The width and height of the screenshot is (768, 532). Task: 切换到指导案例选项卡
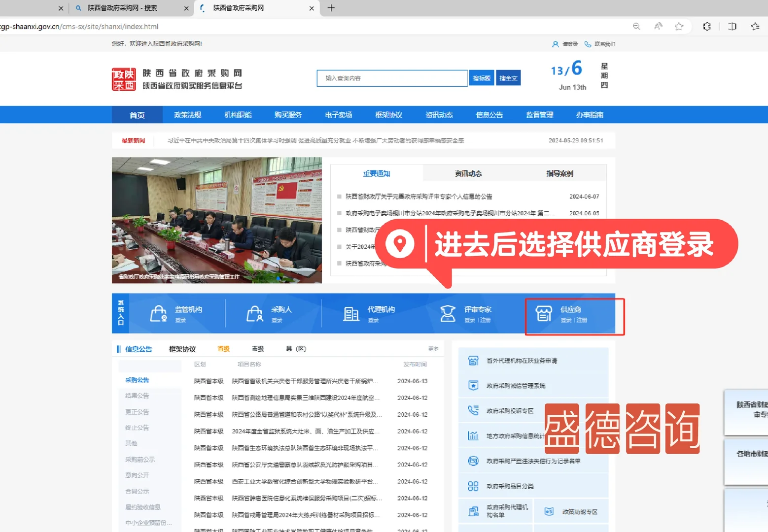(560, 173)
